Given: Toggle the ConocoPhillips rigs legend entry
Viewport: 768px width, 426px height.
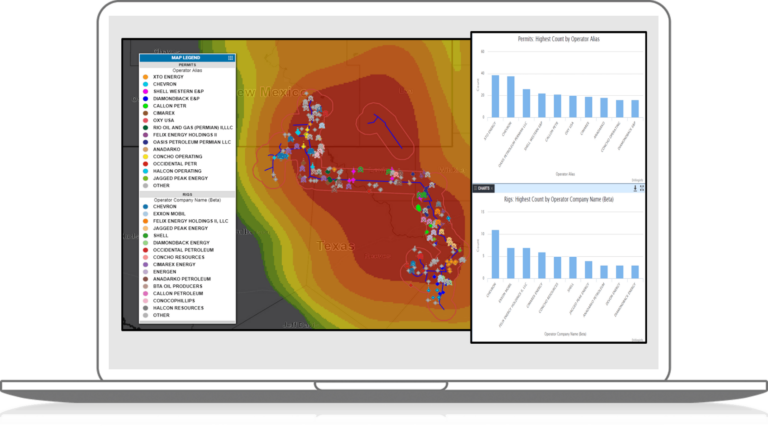Looking at the screenshot, I should [176, 300].
